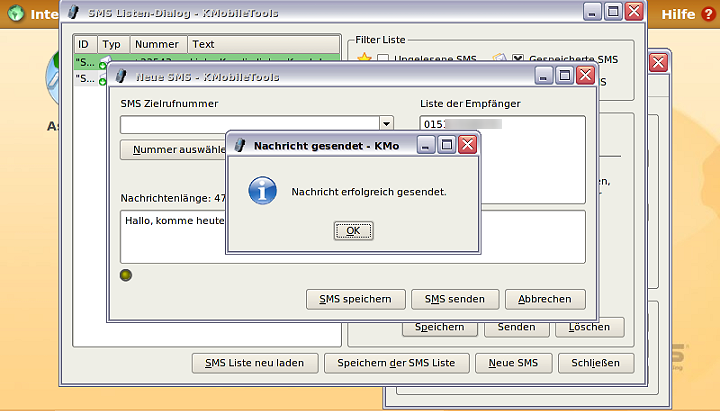This screenshot has width=720, height=411.
Task: Click the Schließen button
Action: tap(596, 363)
